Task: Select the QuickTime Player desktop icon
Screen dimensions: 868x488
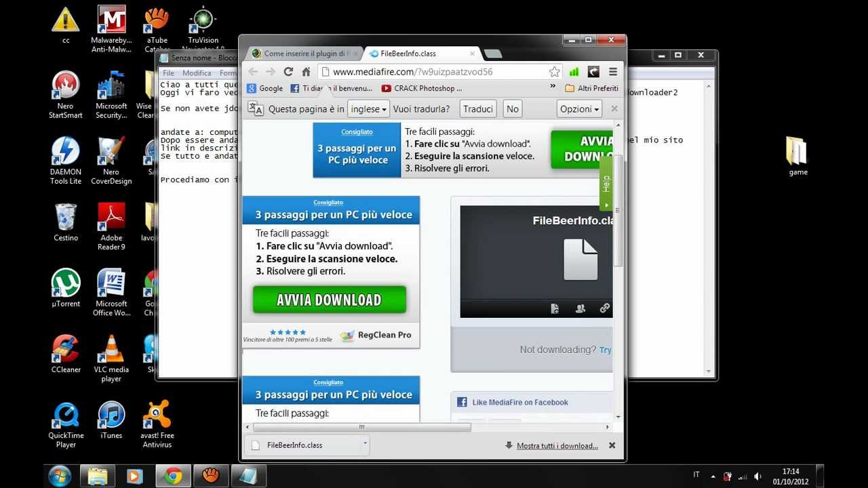Action: [66, 424]
